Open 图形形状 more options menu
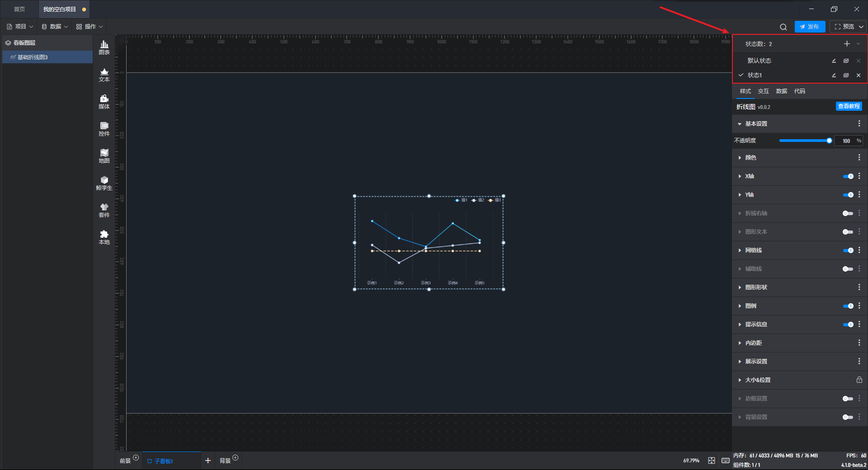This screenshot has width=868, height=470. pos(859,287)
